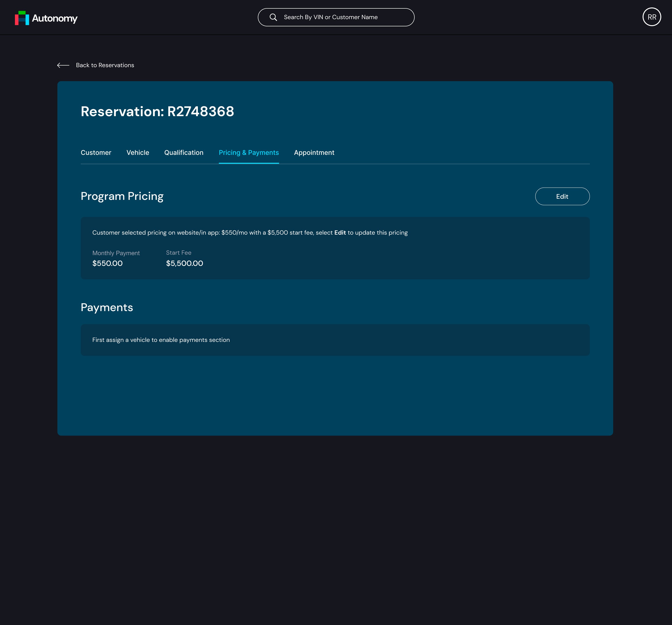Viewport: 672px width, 625px height.
Task: Click the Reservation R2748368 heading
Action: pyautogui.click(x=157, y=111)
